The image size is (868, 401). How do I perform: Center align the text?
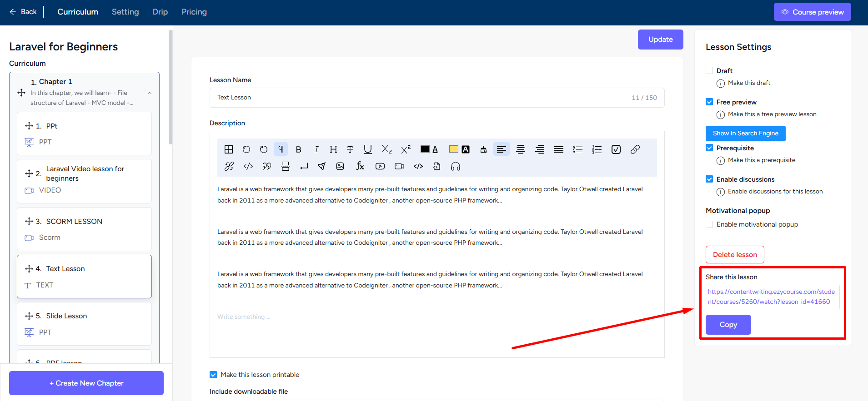point(521,149)
